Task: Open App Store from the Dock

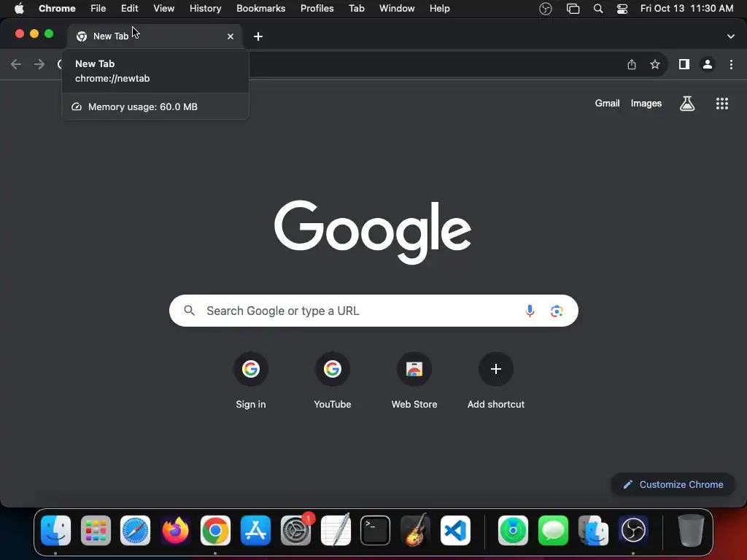Action: (x=255, y=531)
